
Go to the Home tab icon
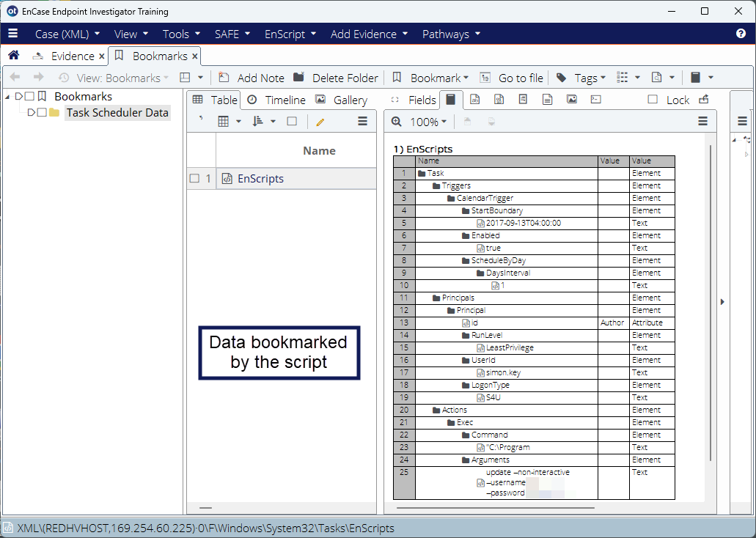point(13,56)
